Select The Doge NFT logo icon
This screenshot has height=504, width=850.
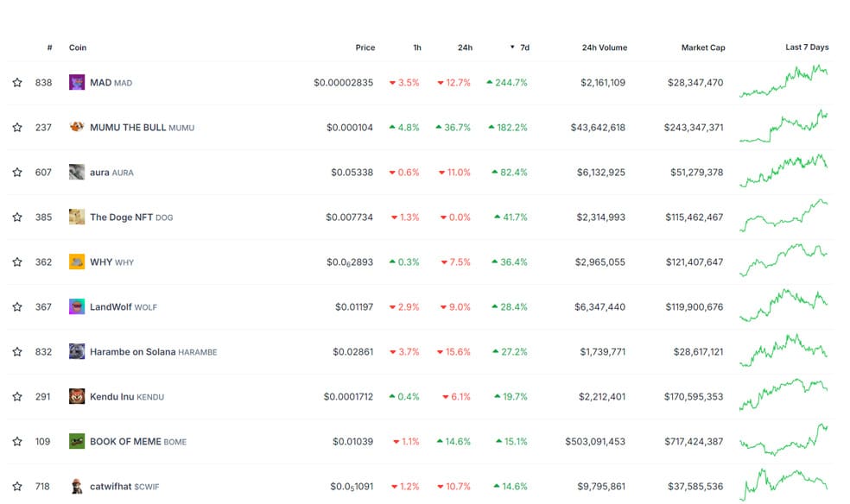pyautogui.click(x=77, y=217)
